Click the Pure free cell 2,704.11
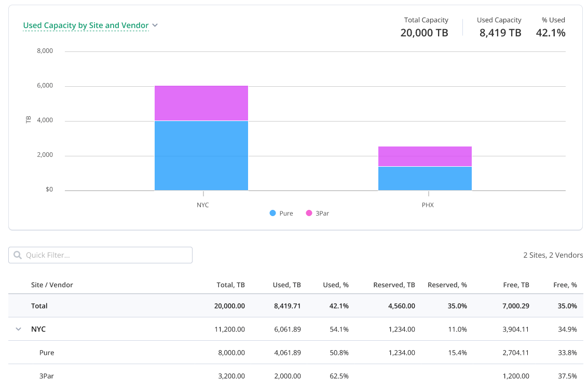Viewport: 588px width, 387px height. click(516, 353)
